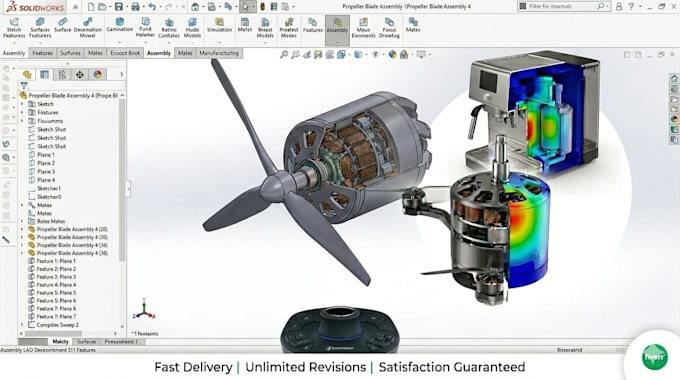
Task: Open the Stetch Featuress ribbon tool
Action: coord(14,28)
